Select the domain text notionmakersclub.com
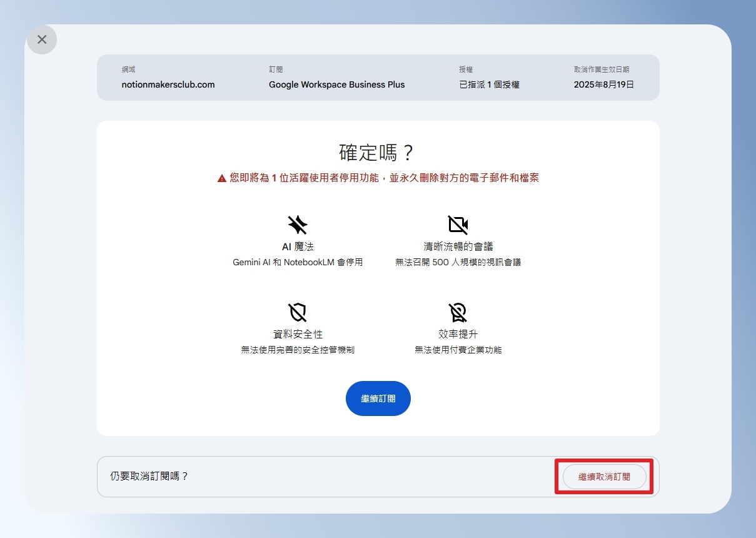 tap(168, 84)
